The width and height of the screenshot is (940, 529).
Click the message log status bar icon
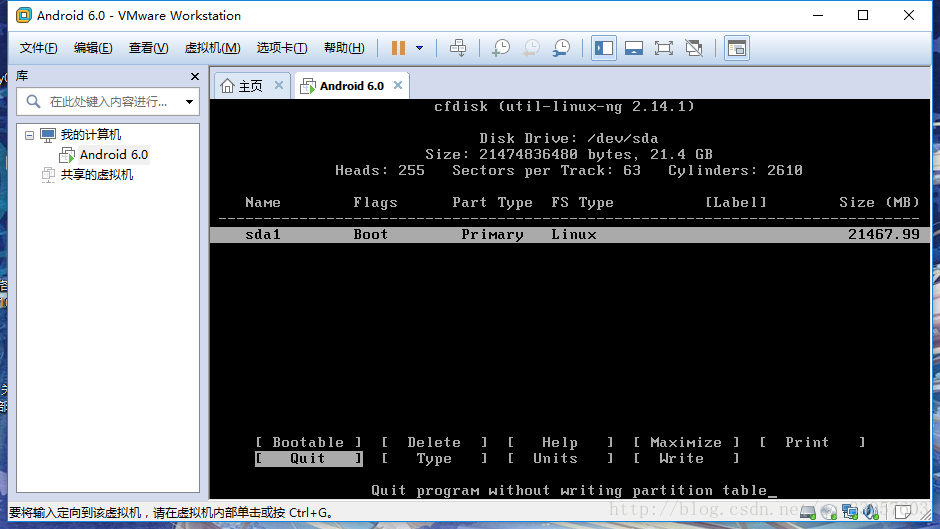903,512
